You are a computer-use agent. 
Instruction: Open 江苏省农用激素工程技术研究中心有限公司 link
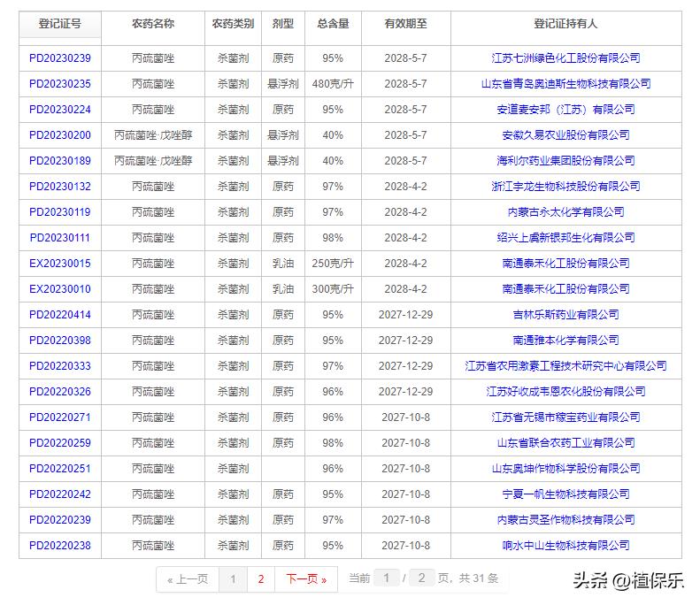[x=565, y=366]
